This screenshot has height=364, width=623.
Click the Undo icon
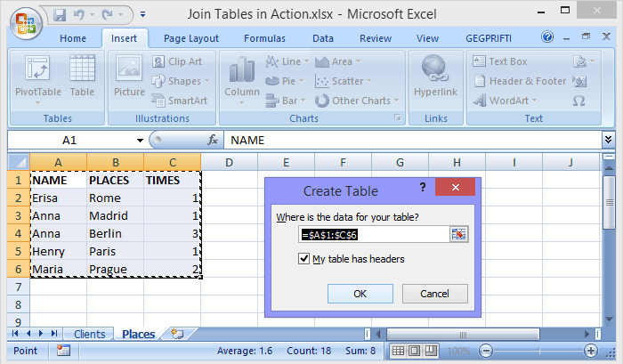(x=79, y=15)
